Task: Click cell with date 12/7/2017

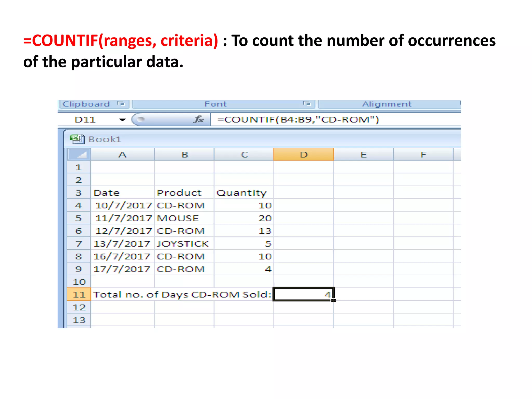Action: click(x=123, y=231)
